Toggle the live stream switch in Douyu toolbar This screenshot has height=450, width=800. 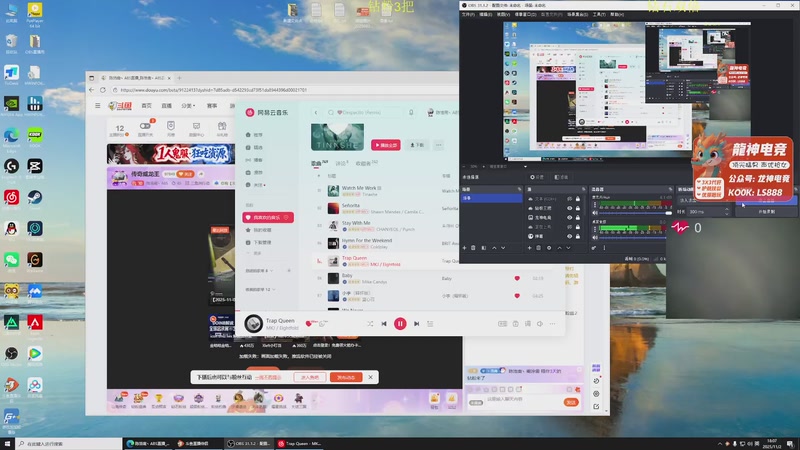tap(145, 126)
